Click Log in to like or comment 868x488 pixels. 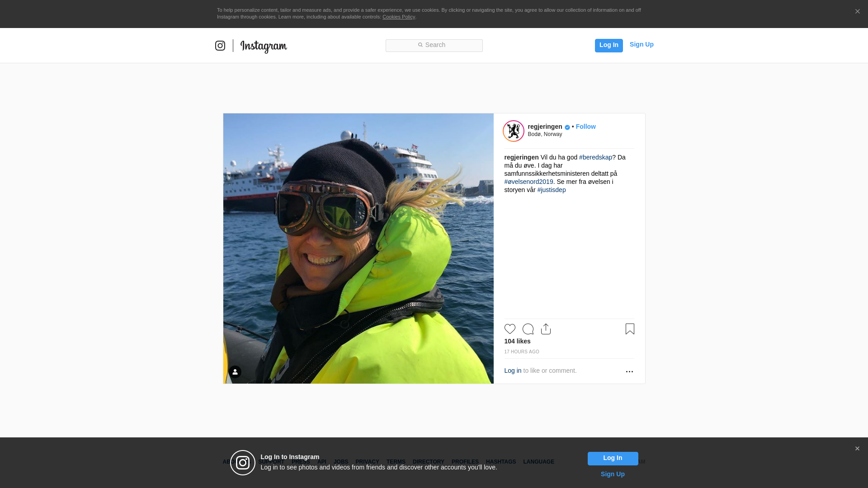point(513,371)
